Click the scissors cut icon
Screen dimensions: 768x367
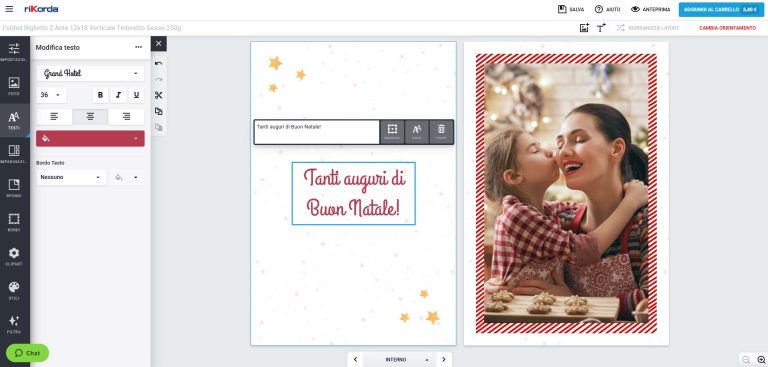[158, 96]
